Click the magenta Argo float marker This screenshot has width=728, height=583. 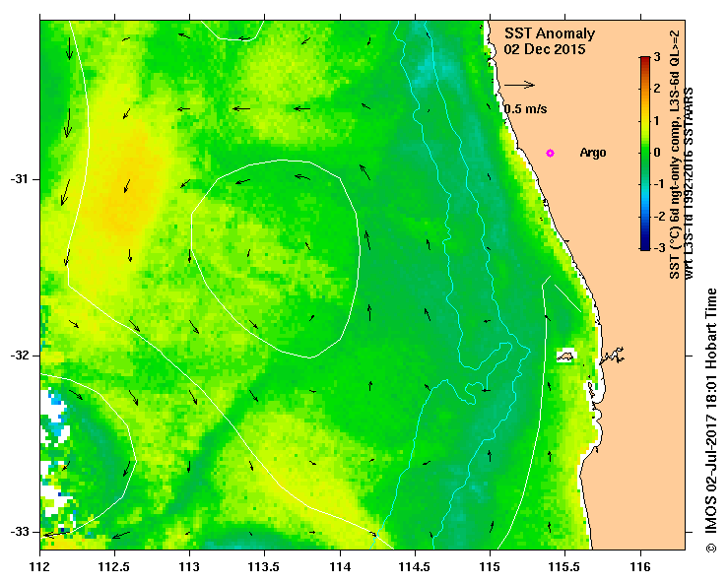point(550,153)
